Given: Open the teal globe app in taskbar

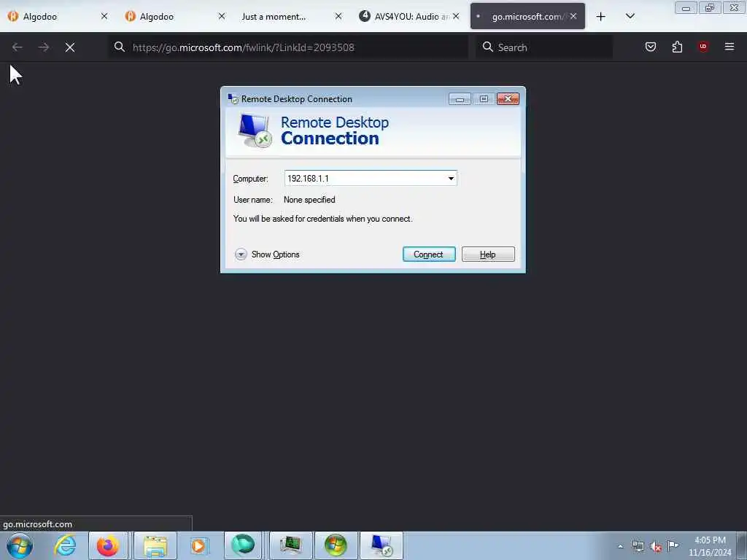Looking at the screenshot, I should tap(244, 545).
